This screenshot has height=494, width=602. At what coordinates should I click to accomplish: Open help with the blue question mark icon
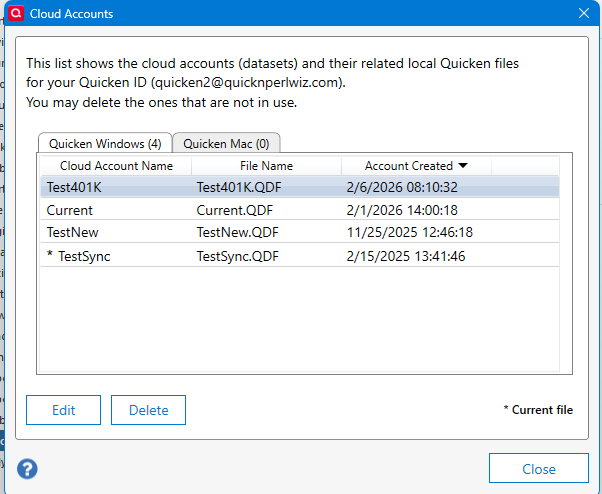click(x=27, y=469)
